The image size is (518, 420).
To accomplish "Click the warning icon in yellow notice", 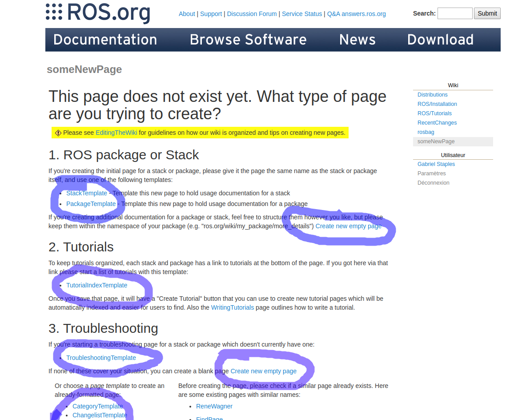I will [x=58, y=133].
